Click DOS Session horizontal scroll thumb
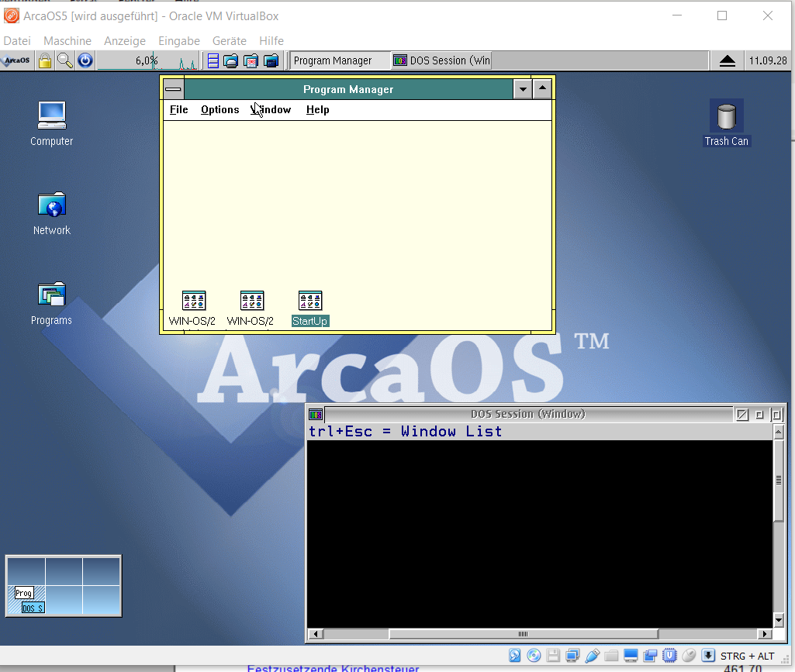Screen dimensions: 795x672 [x=524, y=633]
